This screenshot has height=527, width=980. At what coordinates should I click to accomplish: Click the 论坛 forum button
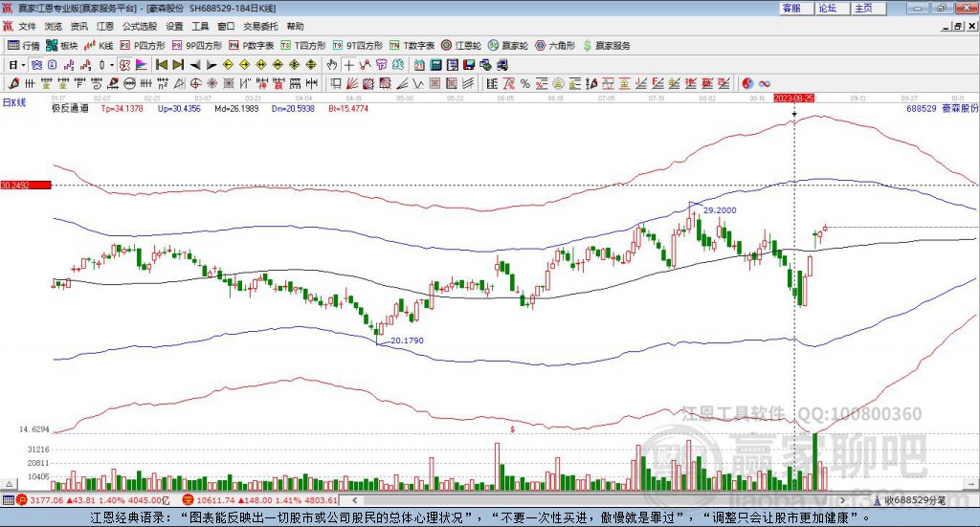832,8
